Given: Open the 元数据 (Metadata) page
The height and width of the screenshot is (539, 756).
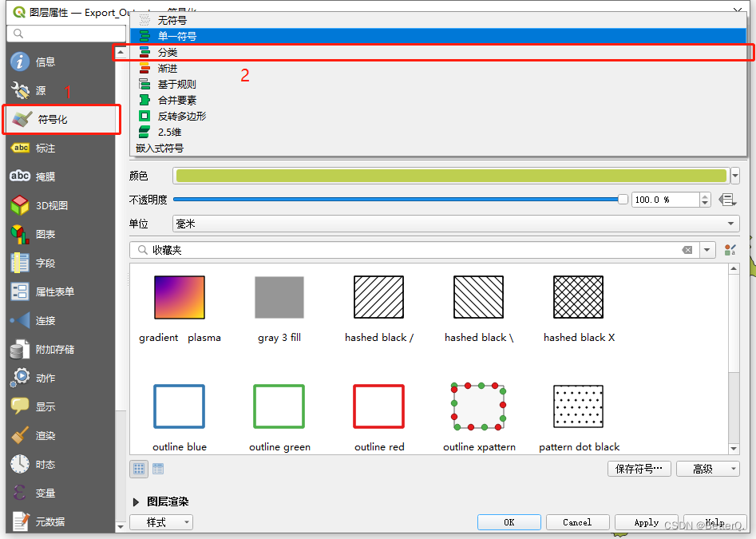Looking at the screenshot, I should (x=60, y=521).
